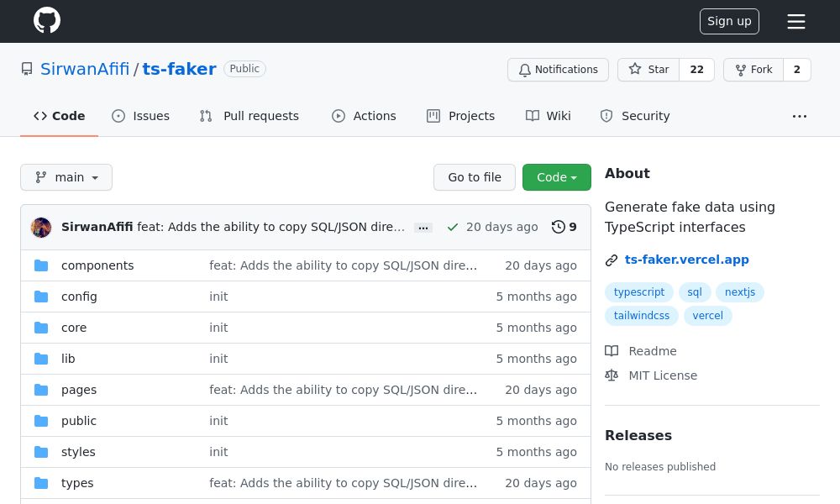Open the ts-faker.vercel.app website link
The image size is (840, 504).
coord(687,260)
